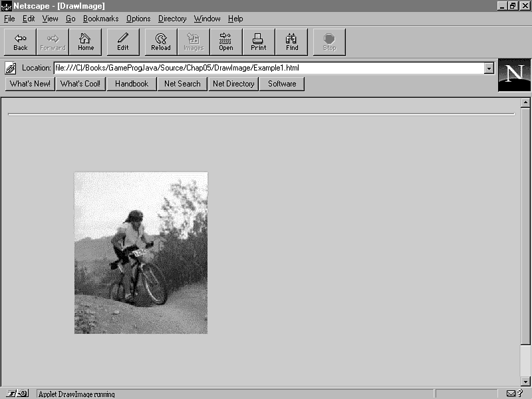
Task: Click the Edit pencil toolbar icon
Action: (123, 42)
